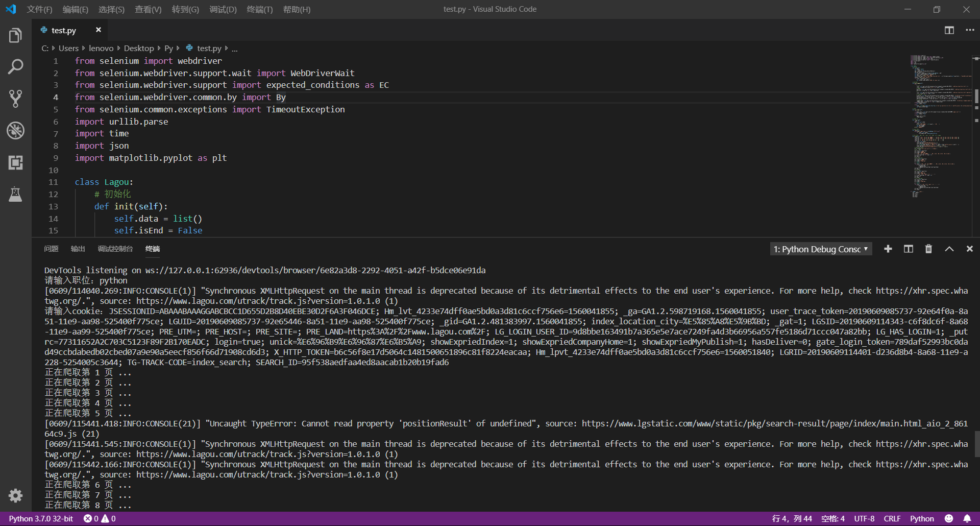Select the 终端 panel tab
The image size is (980, 526).
[153, 249]
